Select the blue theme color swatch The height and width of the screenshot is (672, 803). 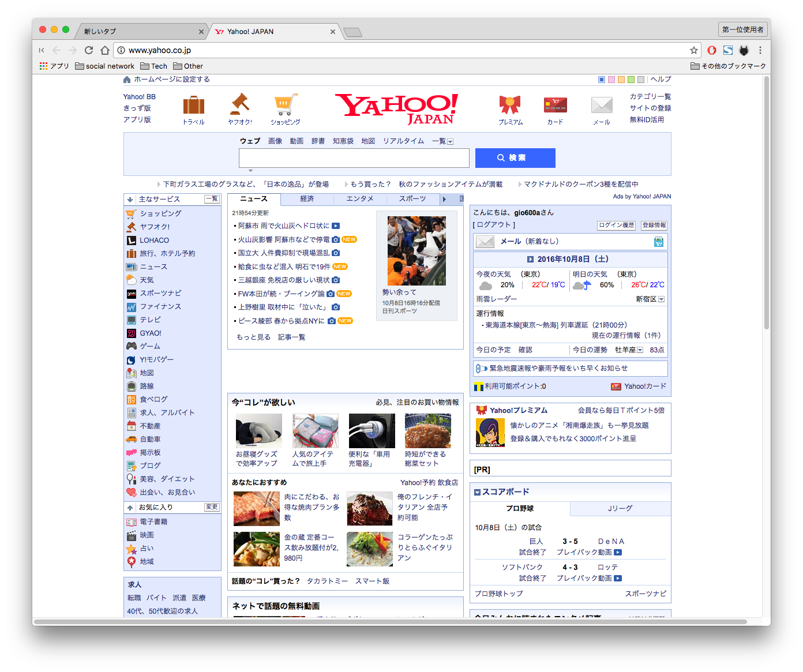click(x=602, y=80)
